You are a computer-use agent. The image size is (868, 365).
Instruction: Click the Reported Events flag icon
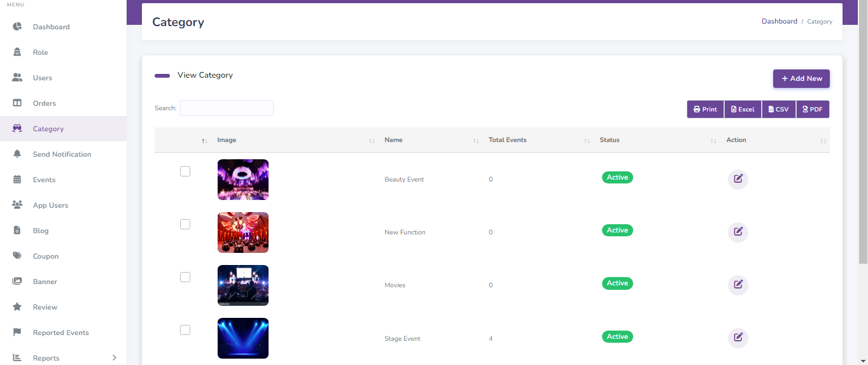pyautogui.click(x=18, y=333)
